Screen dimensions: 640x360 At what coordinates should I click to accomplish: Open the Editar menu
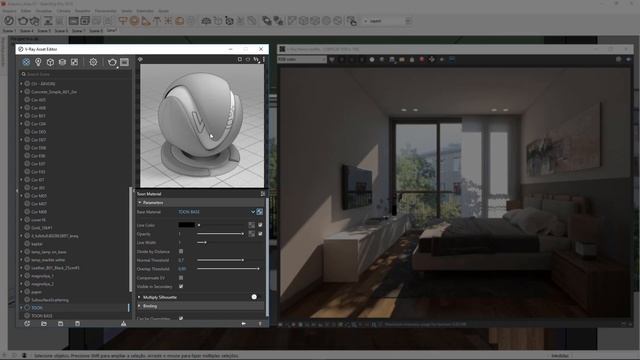pyautogui.click(x=26, y=11)
